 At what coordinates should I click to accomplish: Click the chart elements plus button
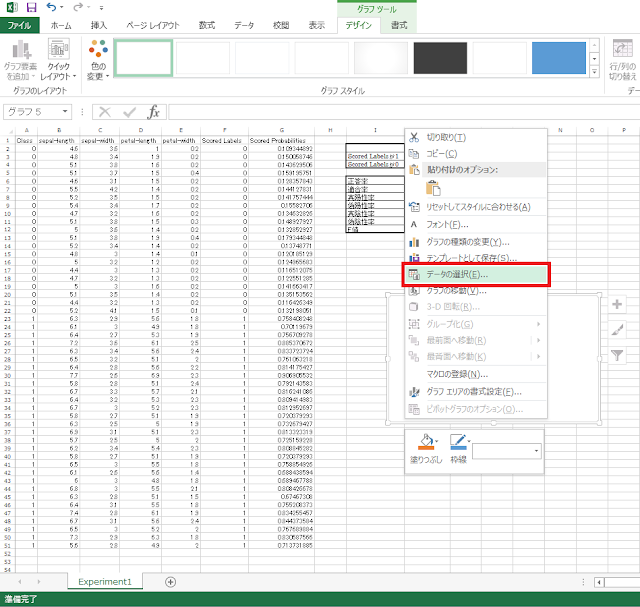[617, 304]
